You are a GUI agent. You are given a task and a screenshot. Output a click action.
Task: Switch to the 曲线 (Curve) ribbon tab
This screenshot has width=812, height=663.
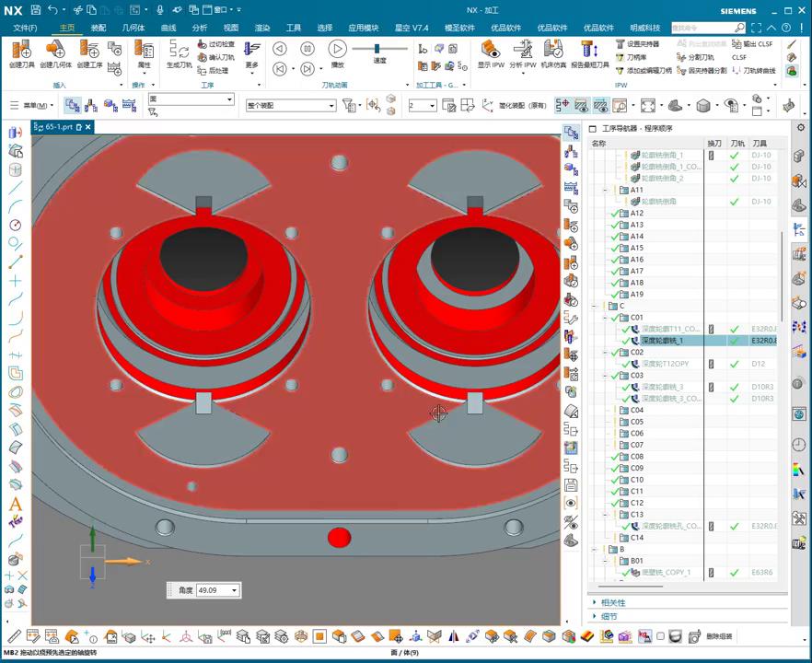click(x=168, y=28)
